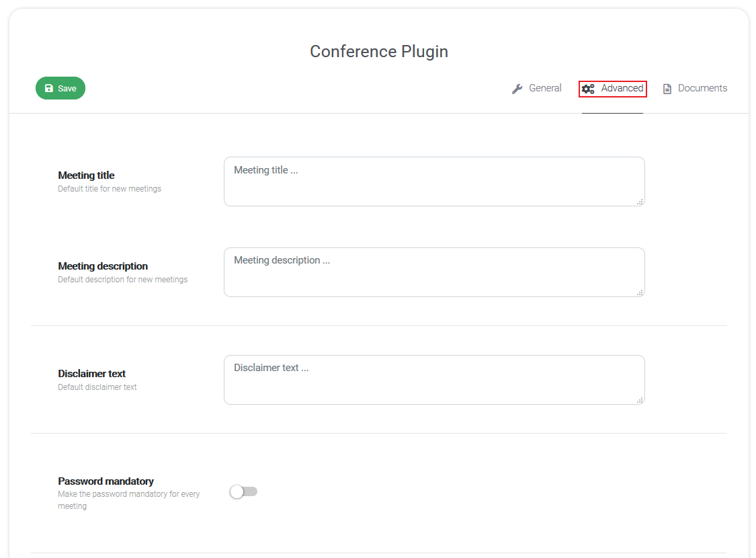
Task: Go to the Documents tab
Action: pos(695,88)
